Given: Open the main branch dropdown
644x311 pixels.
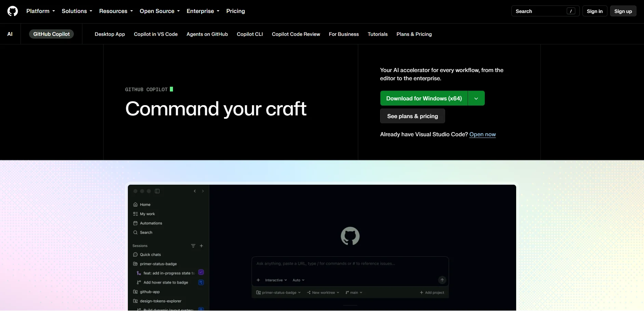Looking at the screenshot, I should (x=354, y=293).
